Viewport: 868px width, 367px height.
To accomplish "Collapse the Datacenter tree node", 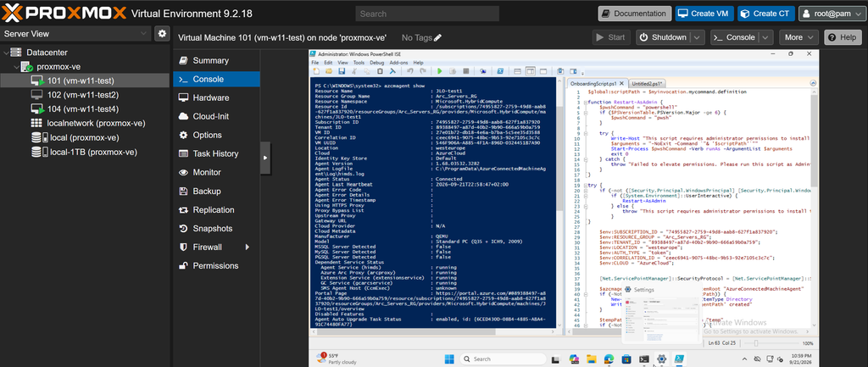I will 6,53.
